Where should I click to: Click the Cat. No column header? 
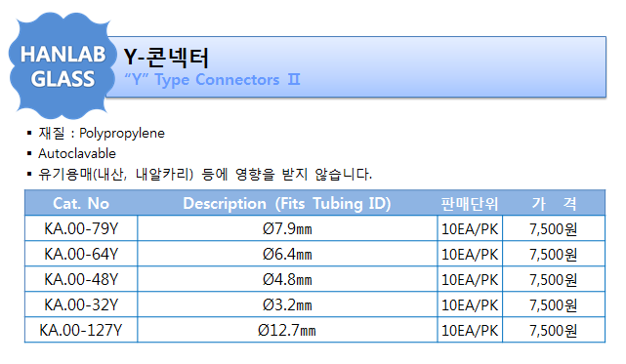coord(81,204)
